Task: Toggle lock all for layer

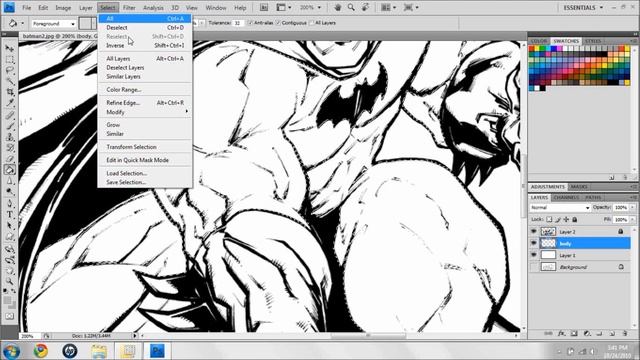Action: [575, 220]
